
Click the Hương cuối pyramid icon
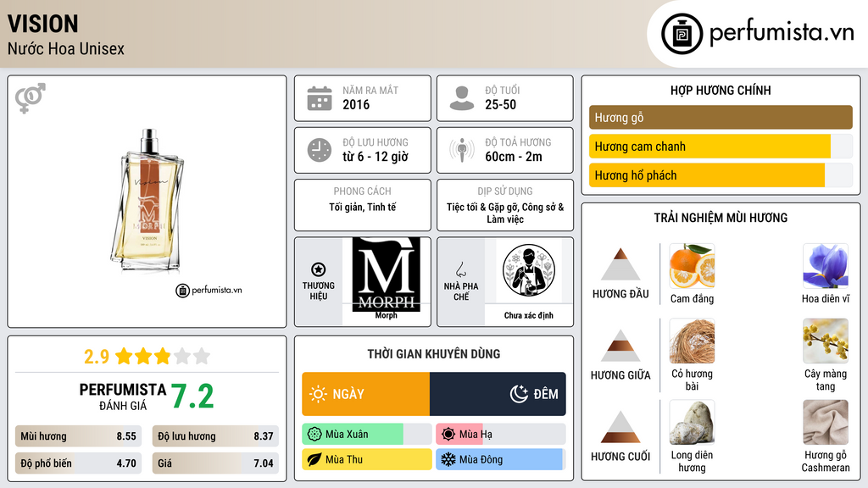620,427
